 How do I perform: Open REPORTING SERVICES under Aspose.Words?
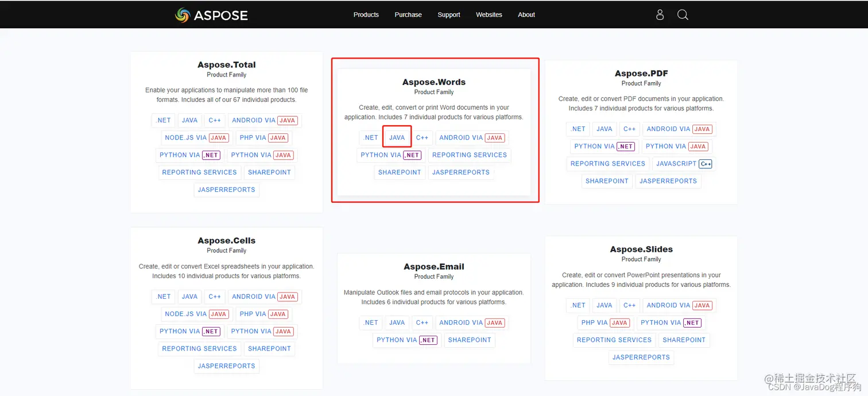[470, 155]
